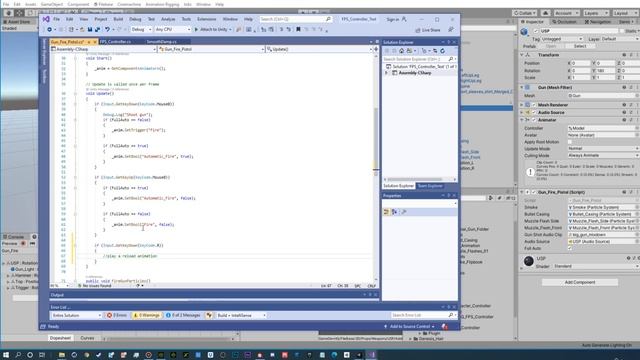
Task: Click the USP cube icon in Inspector
Action: coord(524,31)
